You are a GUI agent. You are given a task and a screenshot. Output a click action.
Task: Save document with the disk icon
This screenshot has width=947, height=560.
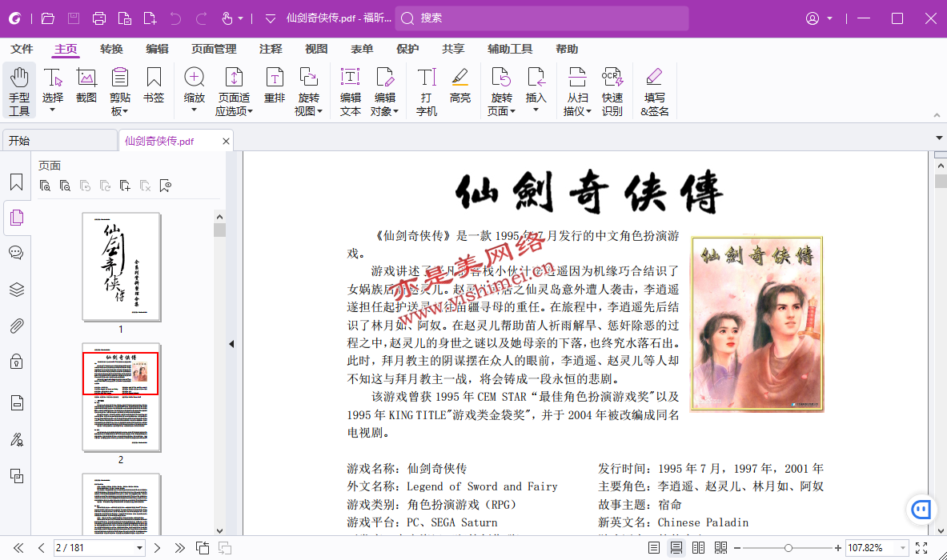coord(74,18)
